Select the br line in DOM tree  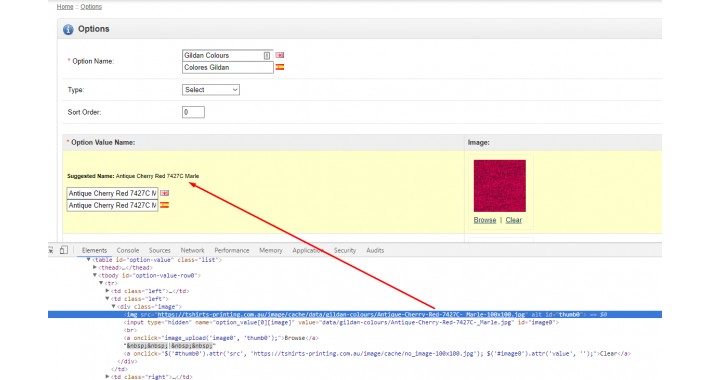pyautogui.click(x=130, y=330)
